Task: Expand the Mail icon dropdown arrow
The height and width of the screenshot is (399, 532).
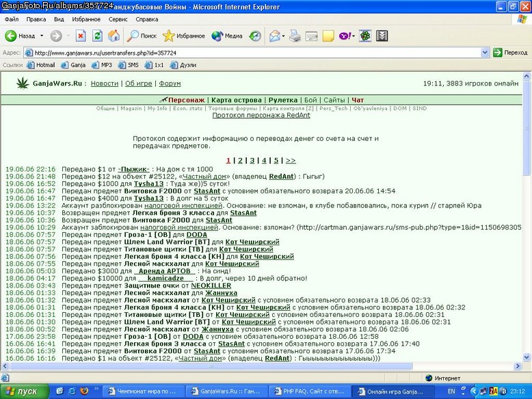Action: [x=283, y=36]
